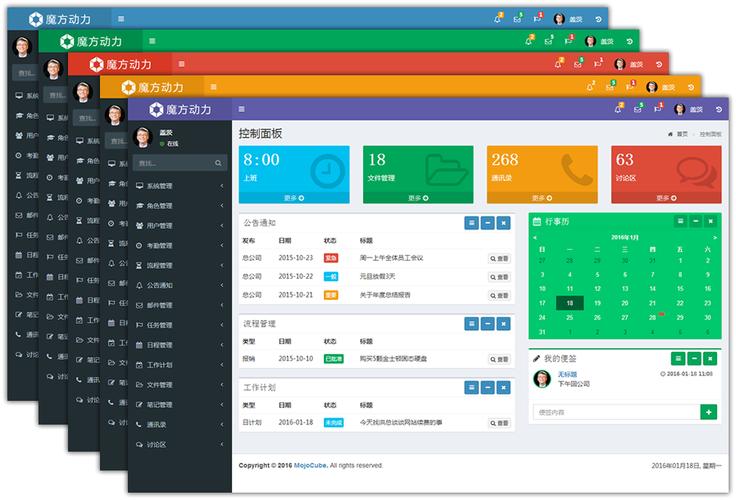The image size is (736, 500).
Task: Expand the 系统管理 sidebar chevron
Action: click(222, 186)
